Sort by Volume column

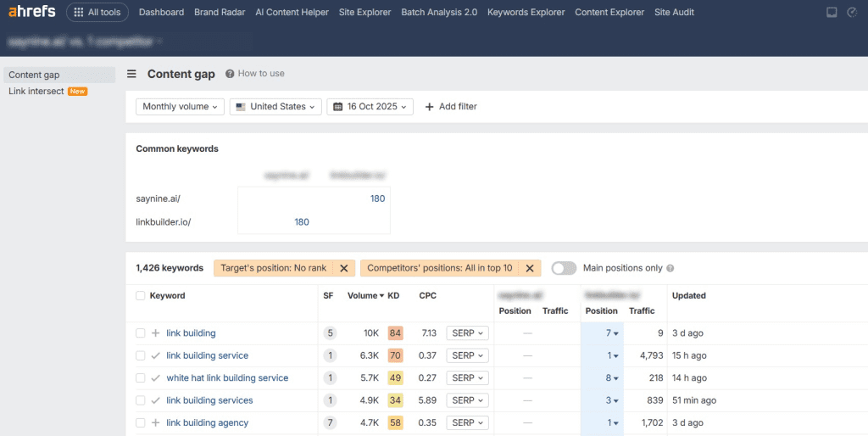point(365,296)
